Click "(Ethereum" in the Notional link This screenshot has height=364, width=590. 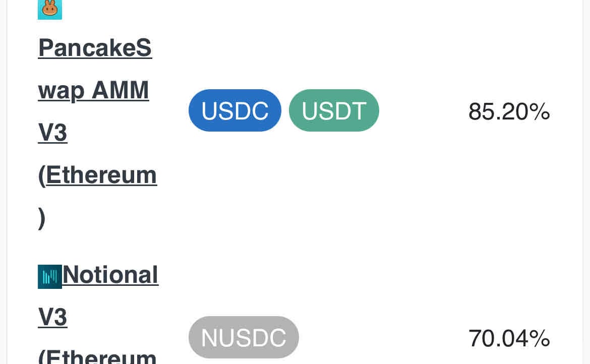[x=97, y=356]
